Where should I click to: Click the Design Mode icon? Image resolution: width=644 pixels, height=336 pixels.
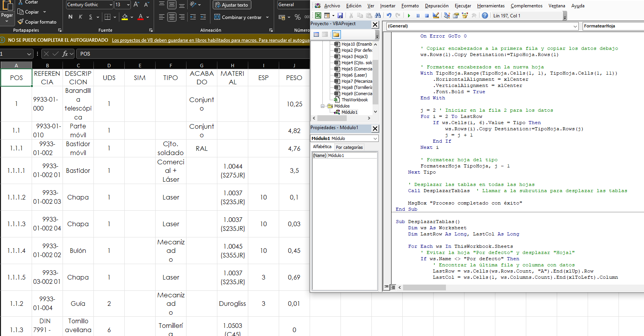click(x=436, y=15)
